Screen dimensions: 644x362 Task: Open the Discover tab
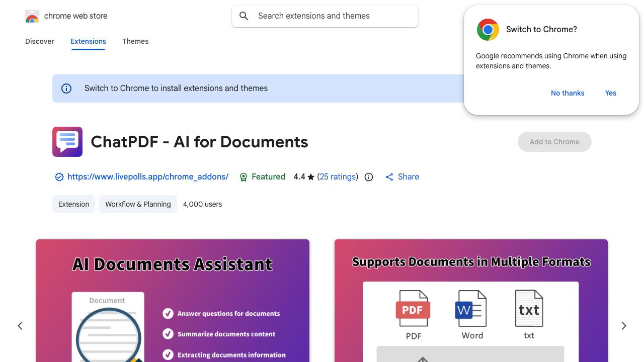click(40, 41)
